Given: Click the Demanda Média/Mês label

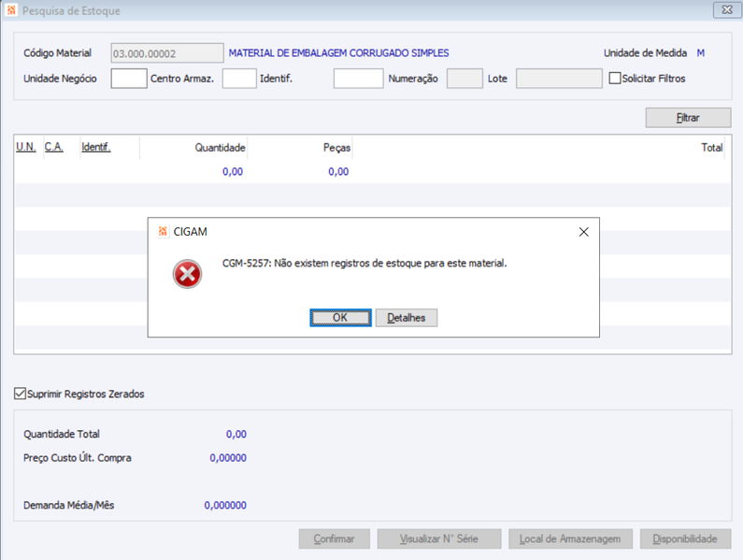Looking at the screenshot, I should [69, 505].
